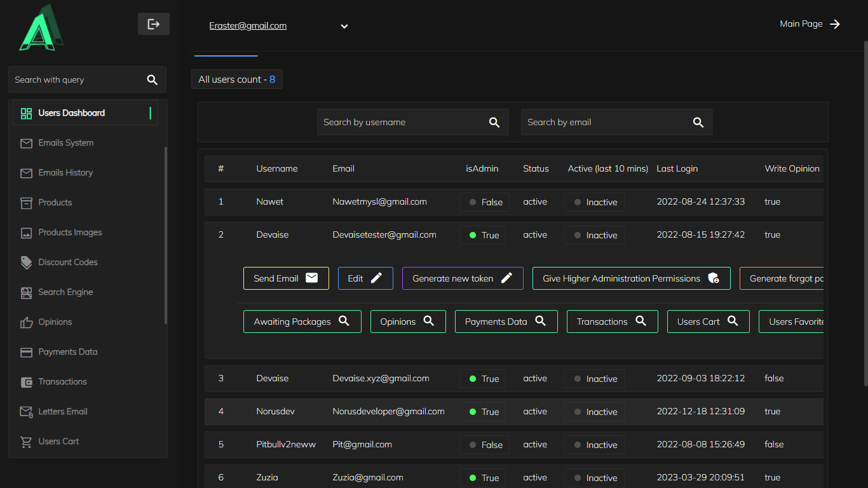Click the Products Images picture icon
Screen dimensions: 868x488
[26, 233]
